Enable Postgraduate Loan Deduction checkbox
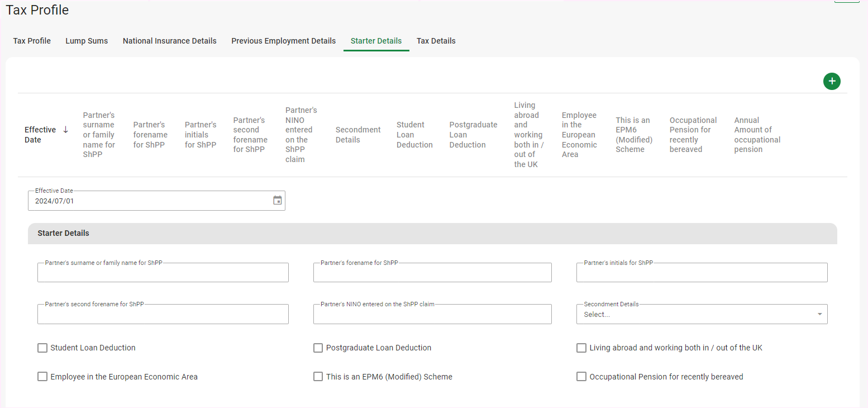 coord(318,348)
